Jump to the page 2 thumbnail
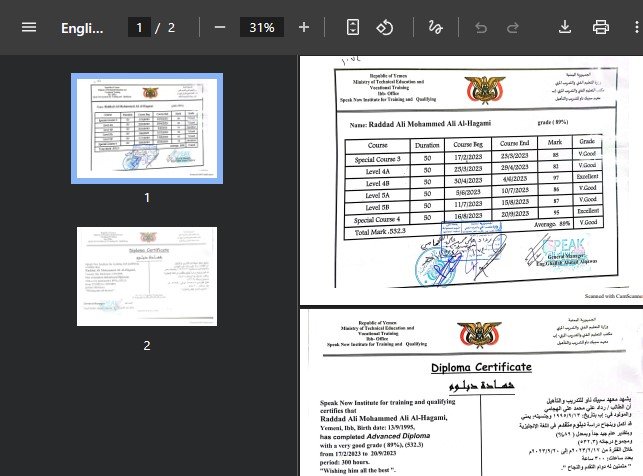Image resolution: width=643 pixels, height=476 pixels. [147, 276]
